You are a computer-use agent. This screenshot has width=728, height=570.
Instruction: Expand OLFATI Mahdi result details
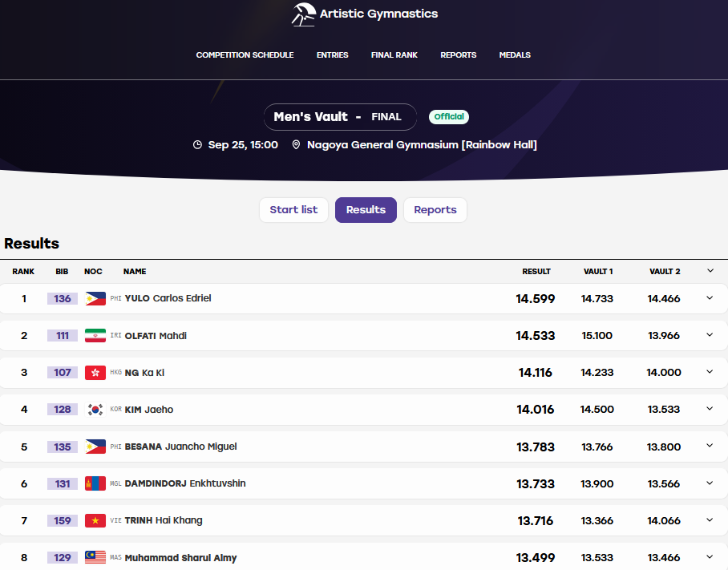(x=710, y=334)
